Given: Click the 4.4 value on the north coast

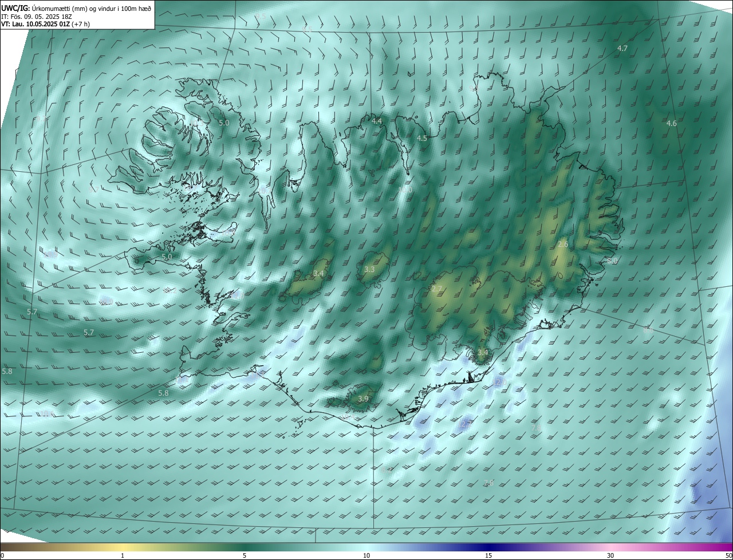Looking at the screenshot, I should pyautogui.click(x=376, y=121).
